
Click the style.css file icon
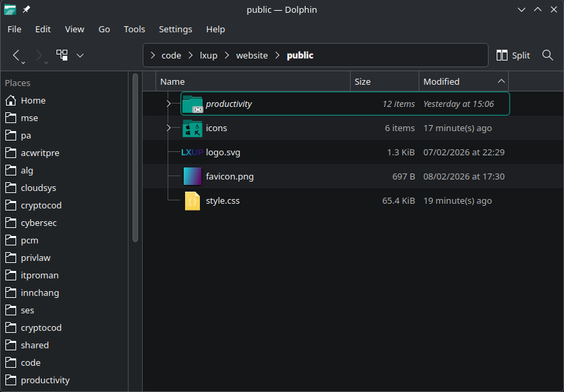click(x=191, y=200)
